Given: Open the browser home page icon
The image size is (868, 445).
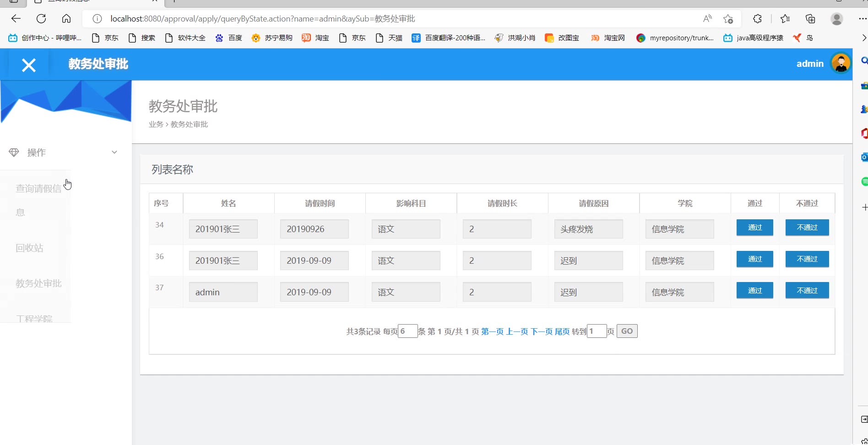Looking at the screenshot, I should 66,19.
